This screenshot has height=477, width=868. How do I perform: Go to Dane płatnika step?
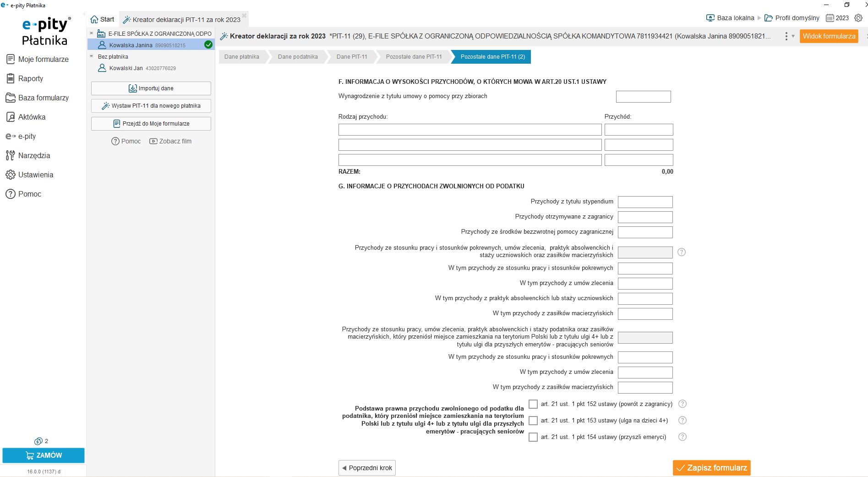[242, 57]
